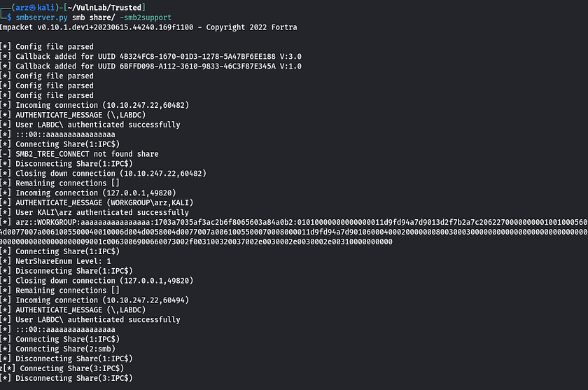Click the SMB2_TREE_CONNECT not found share line

[x=79, y=154]
